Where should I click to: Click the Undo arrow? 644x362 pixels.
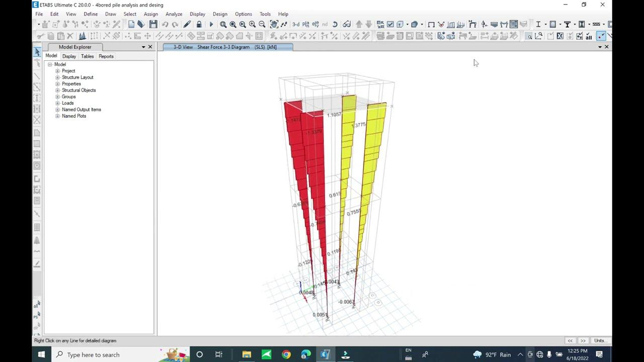(x=165, y=24)
